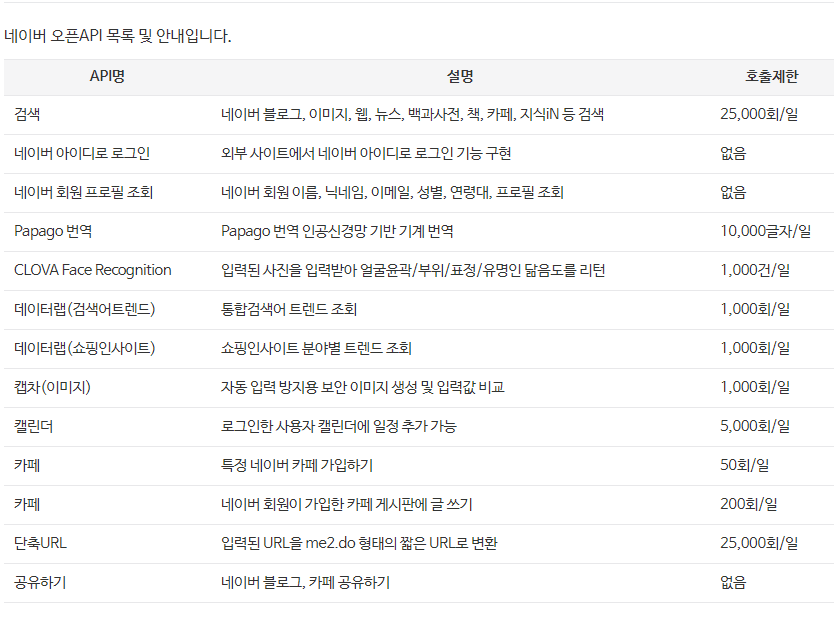Screen dimensions: 838x617
Task: Click '1,000회/일' in the 캡차(이미지) row
Action: [x=755, y=388]
